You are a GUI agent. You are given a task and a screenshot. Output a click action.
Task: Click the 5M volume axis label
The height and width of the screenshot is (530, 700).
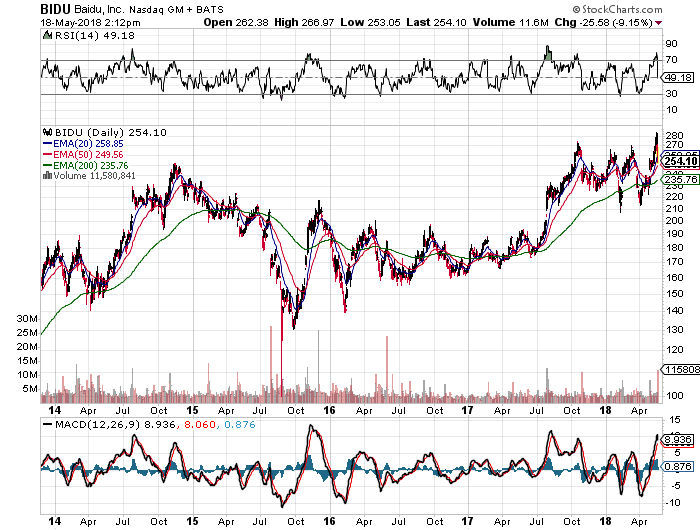click(30, 388)
